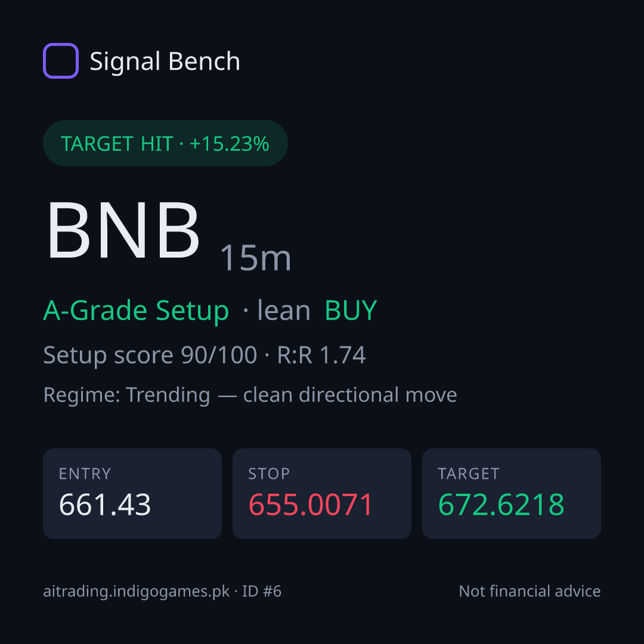The image size is (644, 644).
Task: Open the STOP price card
Action: pos(321,494)
